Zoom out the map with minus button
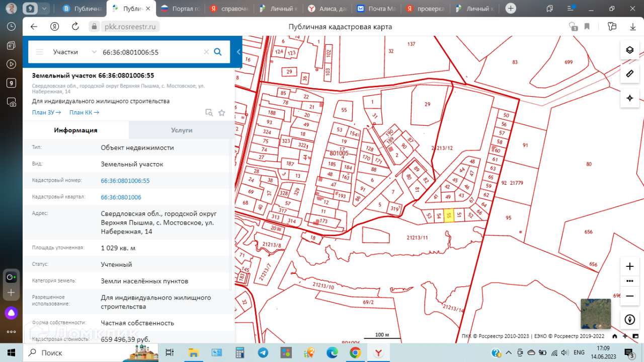 (x=629, y=296)
